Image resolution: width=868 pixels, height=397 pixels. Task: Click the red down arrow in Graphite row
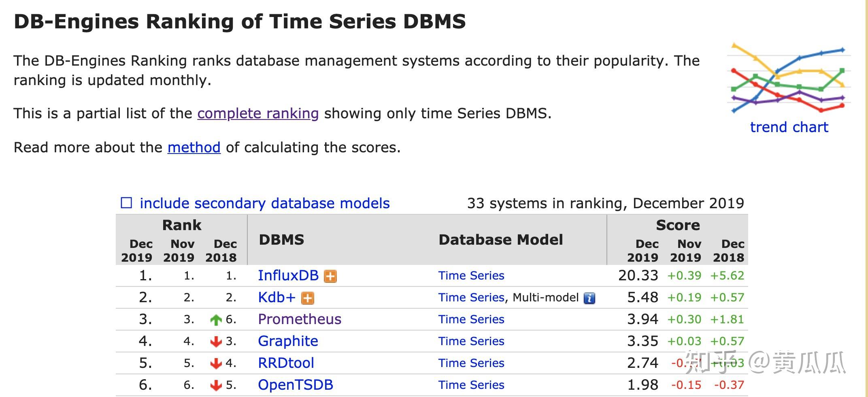pos(216,342)
